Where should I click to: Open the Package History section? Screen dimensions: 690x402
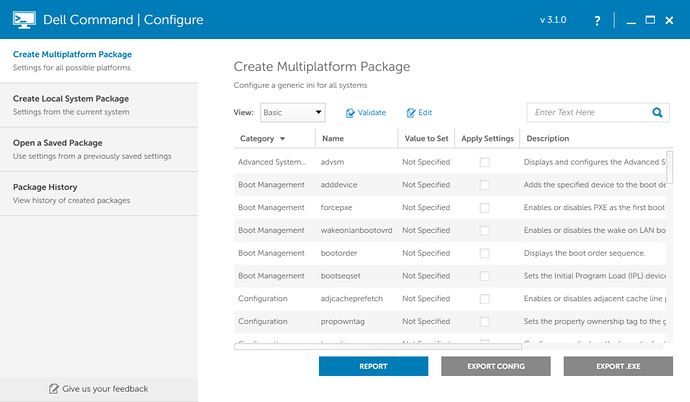pyautogui.click(x=98, y=193)
